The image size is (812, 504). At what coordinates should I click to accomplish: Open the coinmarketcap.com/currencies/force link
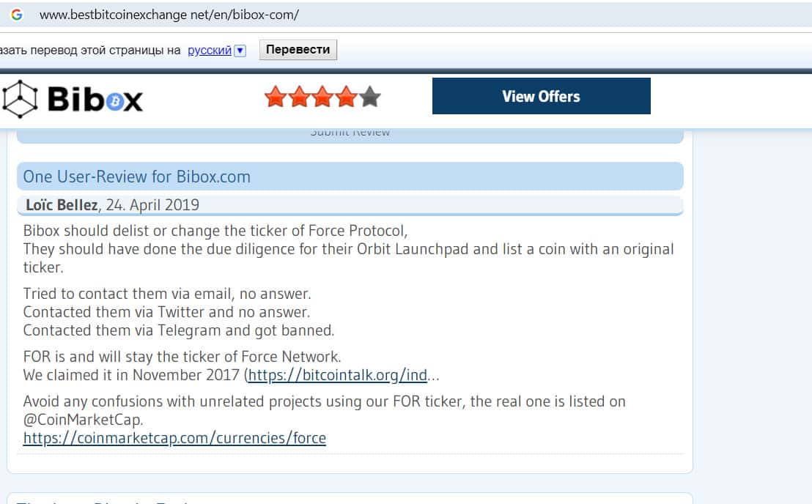pyautogui.click(x=174, y=438)
